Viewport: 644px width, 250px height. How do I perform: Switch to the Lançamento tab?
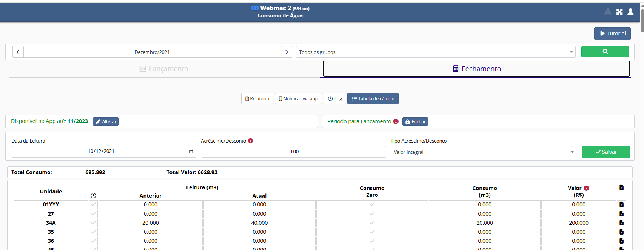point(164,69)
